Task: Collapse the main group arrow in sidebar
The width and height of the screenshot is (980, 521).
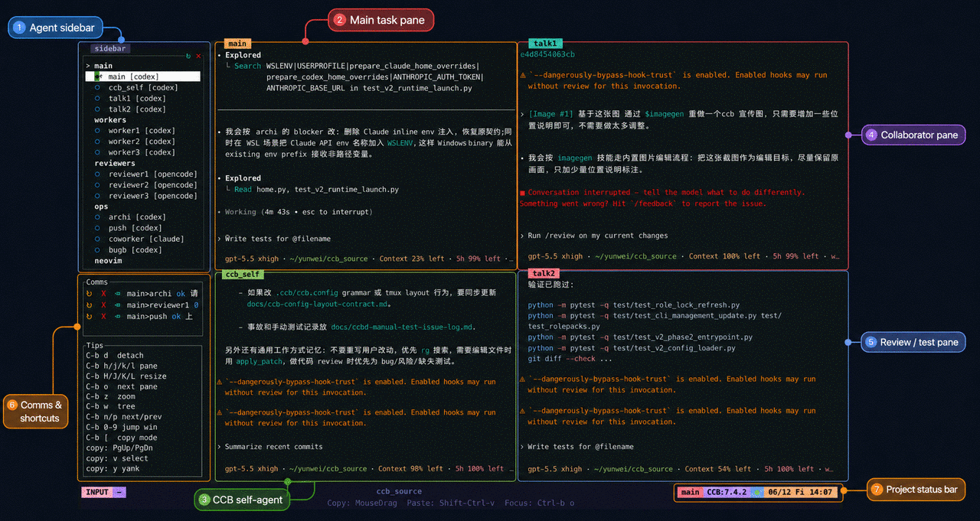Action: click(x=88, y=66)
